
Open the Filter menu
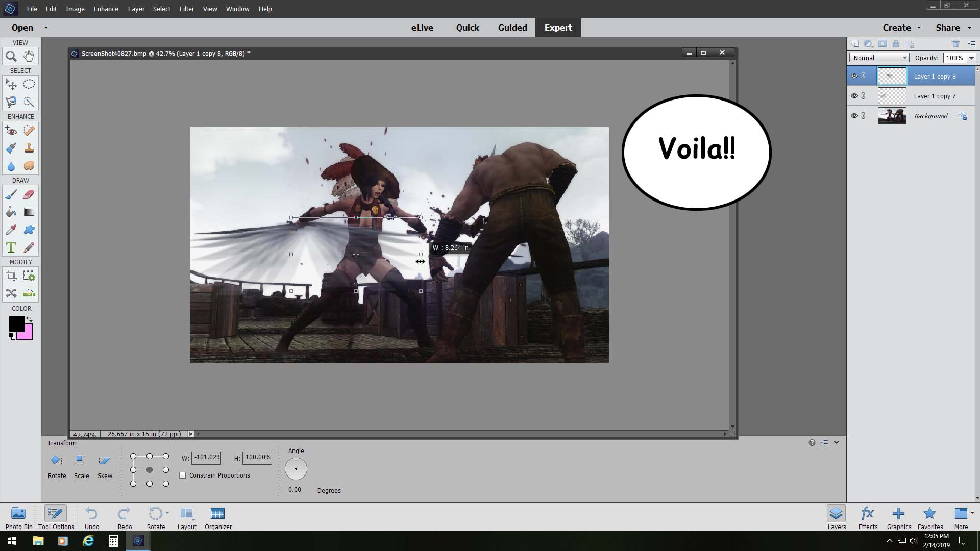click(187, 9)
